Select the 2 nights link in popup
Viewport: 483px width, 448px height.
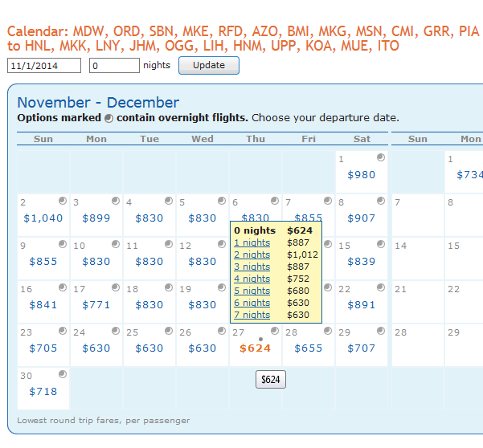pyautogui.click(x=252, y=255)
